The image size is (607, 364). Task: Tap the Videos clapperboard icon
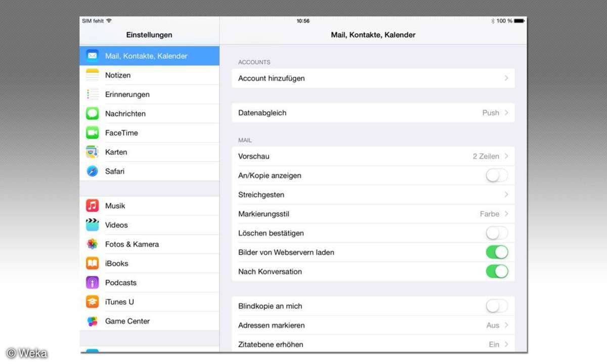click(x=92, y=224)
